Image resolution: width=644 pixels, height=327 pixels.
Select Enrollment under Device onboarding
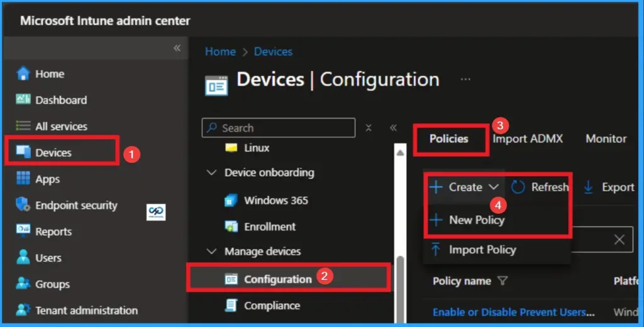(x=270, y=226)
